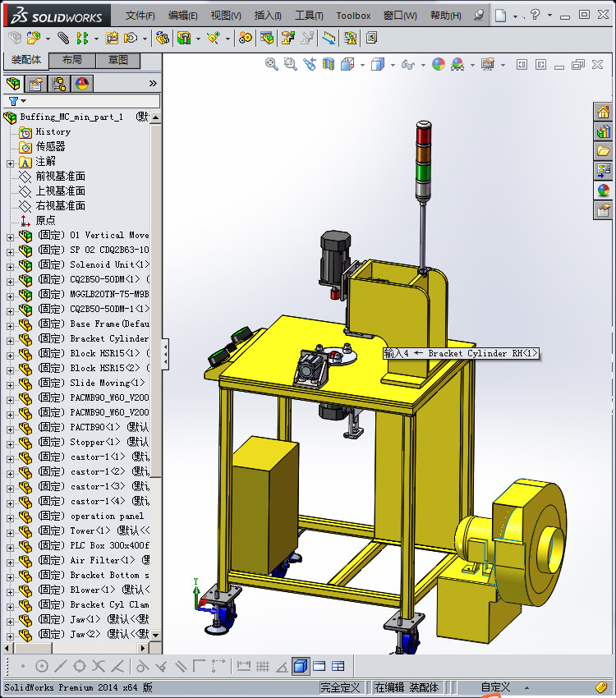Click the New document icon
The image size is (616, 698).
pos(501,15)
